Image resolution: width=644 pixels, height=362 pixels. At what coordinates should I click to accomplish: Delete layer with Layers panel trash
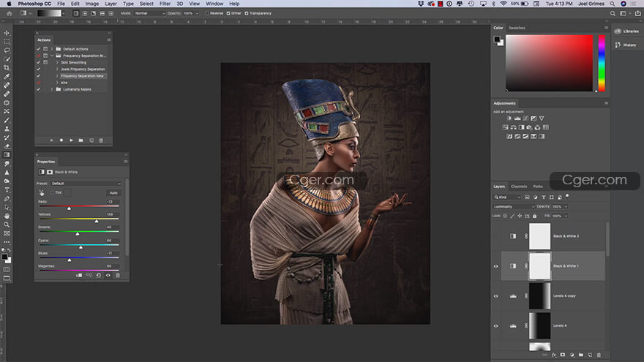(599, 355)
